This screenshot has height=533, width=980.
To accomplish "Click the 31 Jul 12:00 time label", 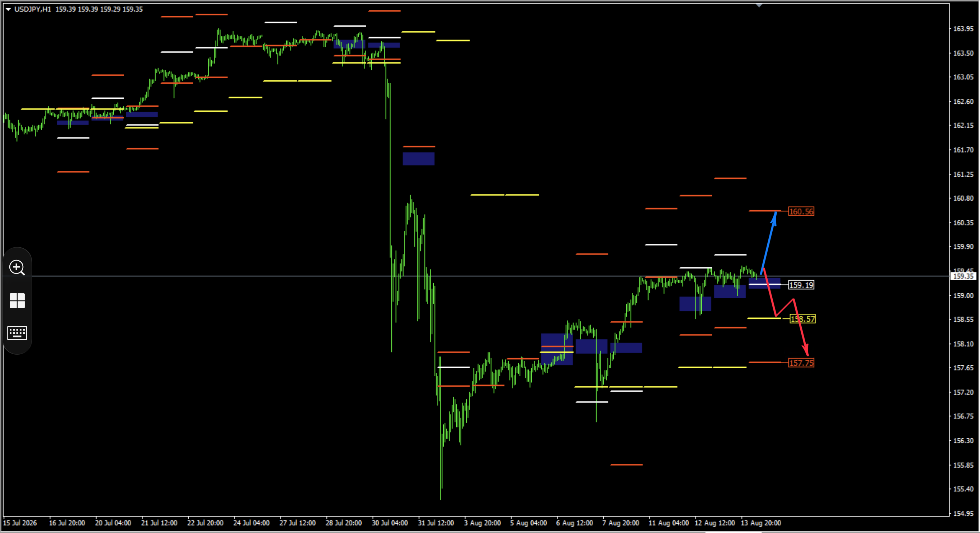I will (436, 523).
